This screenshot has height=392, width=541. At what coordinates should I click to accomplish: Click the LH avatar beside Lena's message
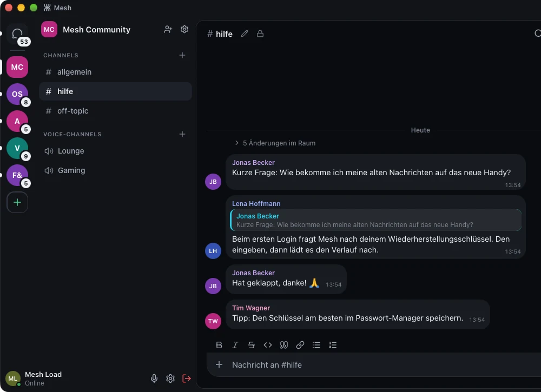pos(213,251)
